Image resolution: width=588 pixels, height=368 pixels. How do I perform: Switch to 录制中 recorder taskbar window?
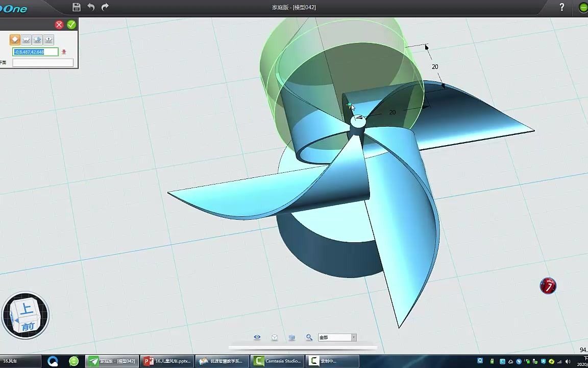(332, 361)
